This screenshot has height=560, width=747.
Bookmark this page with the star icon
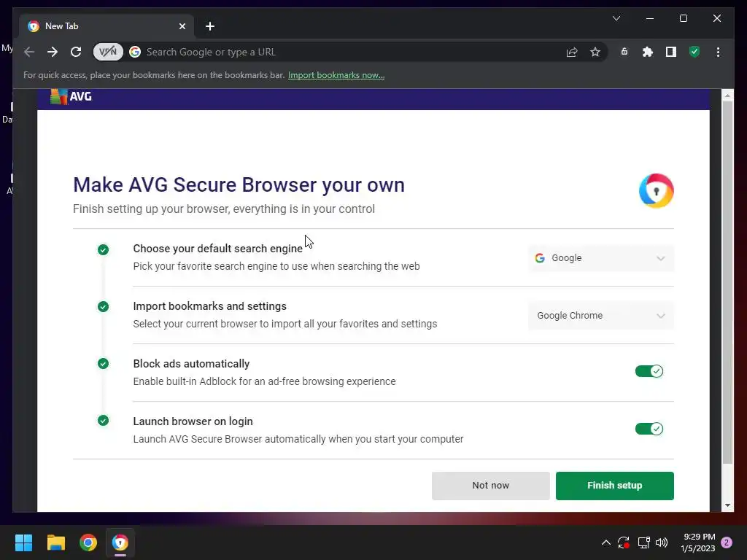coord(595,52)
